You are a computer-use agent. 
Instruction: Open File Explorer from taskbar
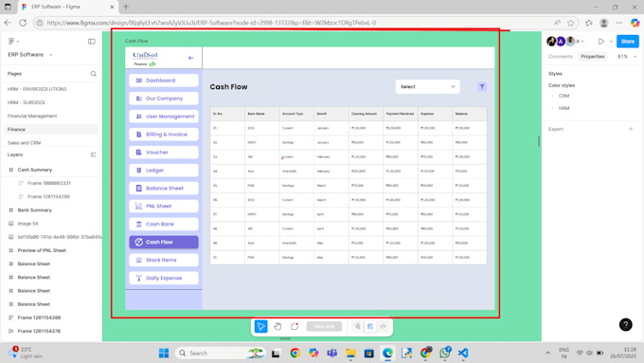[x=350, y=354]
